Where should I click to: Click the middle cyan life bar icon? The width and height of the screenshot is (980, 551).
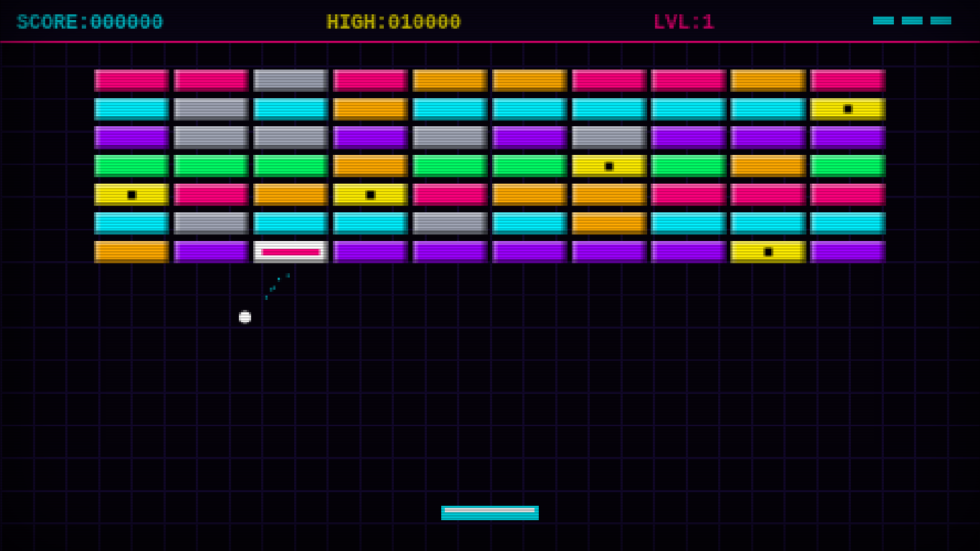(x=912, y=21)
